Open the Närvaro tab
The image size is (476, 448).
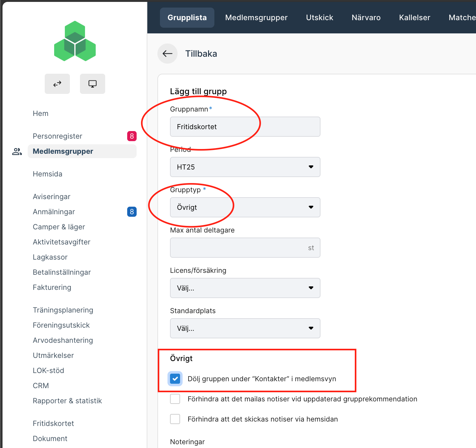[366, 18]
